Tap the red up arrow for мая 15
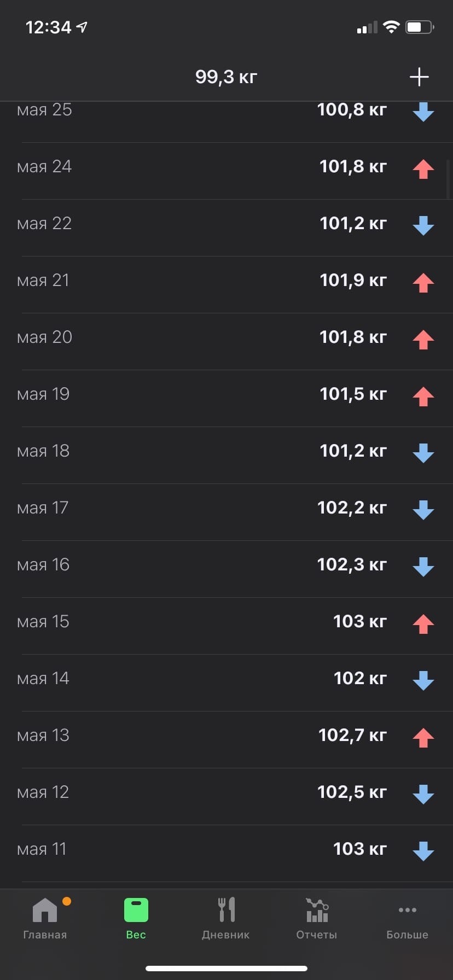 pos(423,624)
